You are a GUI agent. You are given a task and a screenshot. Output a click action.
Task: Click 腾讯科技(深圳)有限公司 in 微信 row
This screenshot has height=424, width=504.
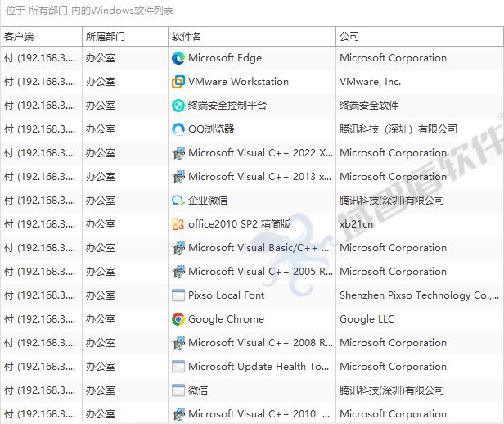click(x=392, y=390)
